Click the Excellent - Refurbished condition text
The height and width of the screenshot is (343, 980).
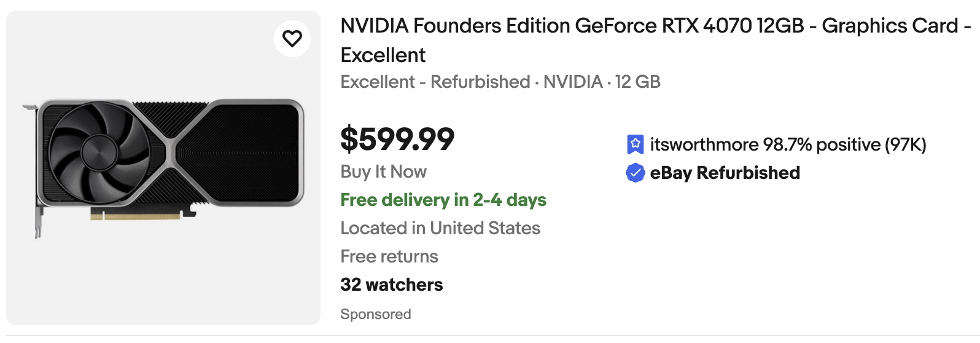[435, 82]
